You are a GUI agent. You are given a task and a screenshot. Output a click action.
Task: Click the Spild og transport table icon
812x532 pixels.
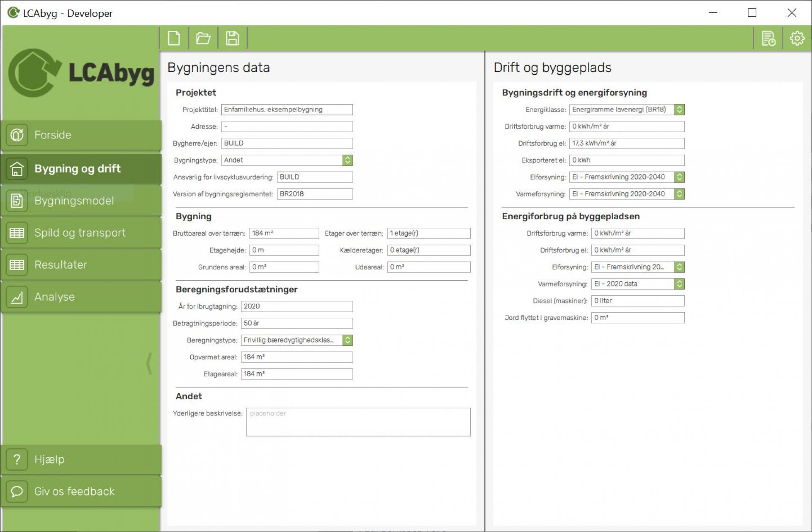point(17,233)
